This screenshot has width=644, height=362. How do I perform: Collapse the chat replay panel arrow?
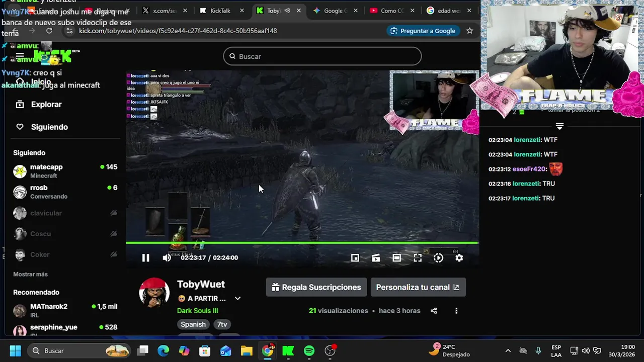[x=559, y=126]
